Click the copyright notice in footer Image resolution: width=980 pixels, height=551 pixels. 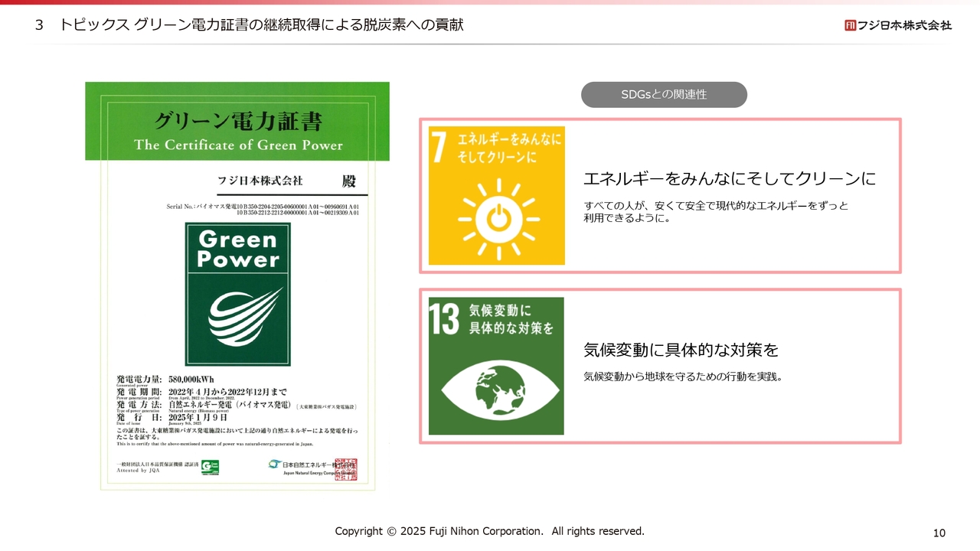[x=489, y=531]
